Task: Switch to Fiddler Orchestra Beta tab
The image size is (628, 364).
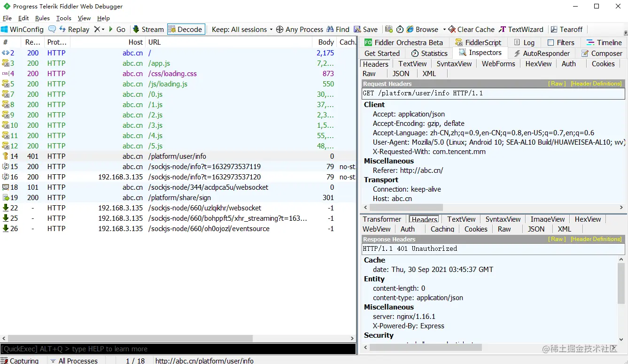Action: (x=403, y=42)
